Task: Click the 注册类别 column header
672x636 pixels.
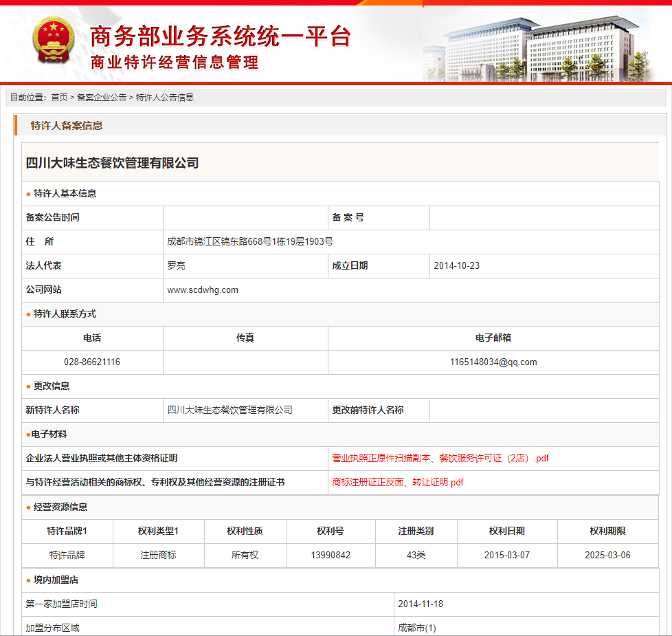Action: tap(416, 531)
